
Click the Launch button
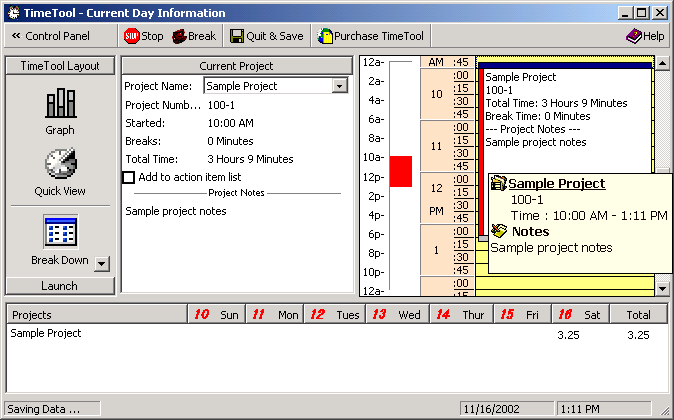pos(60,286)
